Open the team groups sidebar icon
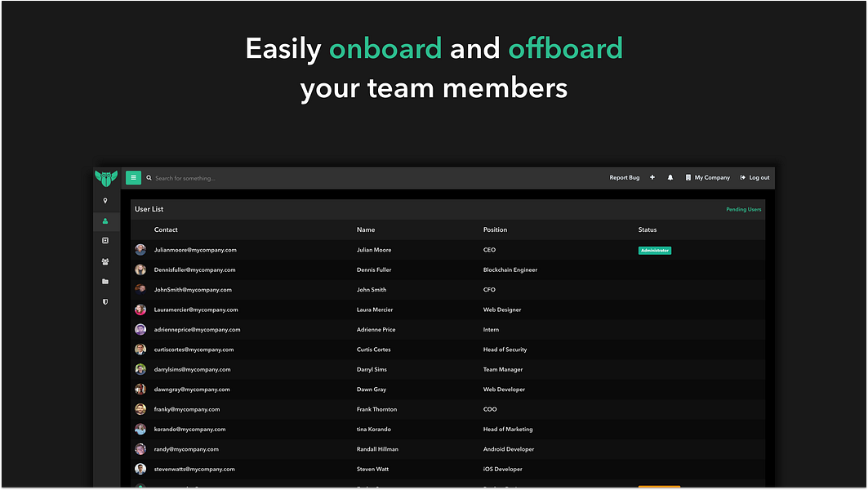This screenshot has width=868, height=490. 105,261
